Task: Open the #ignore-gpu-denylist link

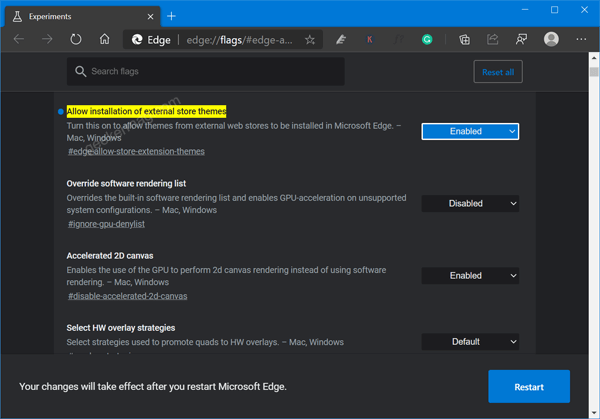Action: point(106,224)
